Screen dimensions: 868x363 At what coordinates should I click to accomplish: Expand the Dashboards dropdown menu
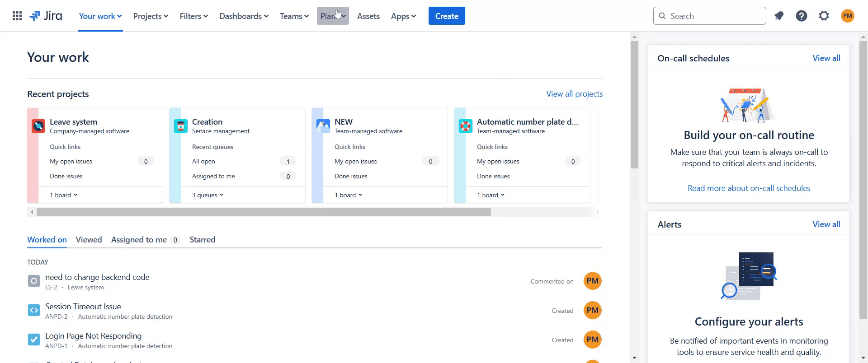click(244, 16)
